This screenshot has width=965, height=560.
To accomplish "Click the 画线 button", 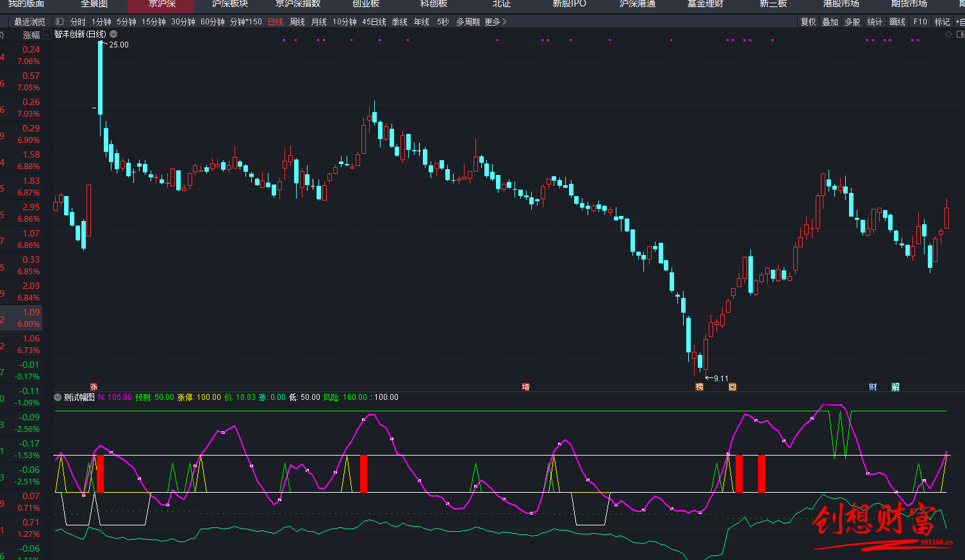I will tap(898, 22).
